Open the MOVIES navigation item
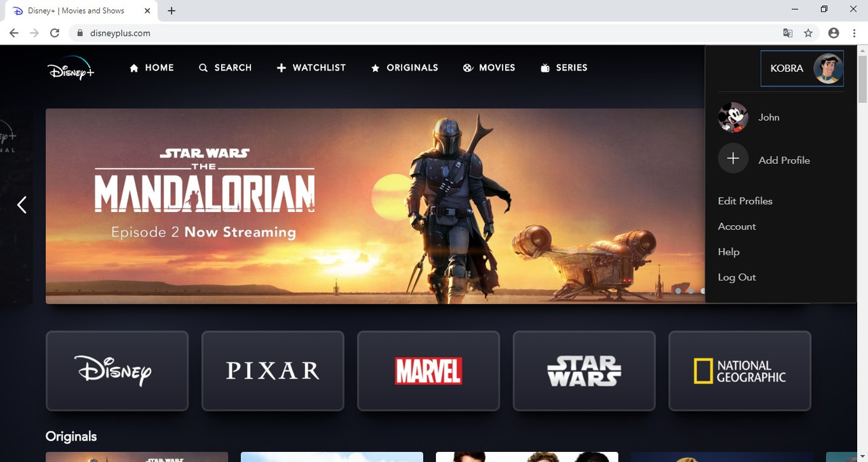Viewport: 868px width, 462px height. click(x=489, y=68)
